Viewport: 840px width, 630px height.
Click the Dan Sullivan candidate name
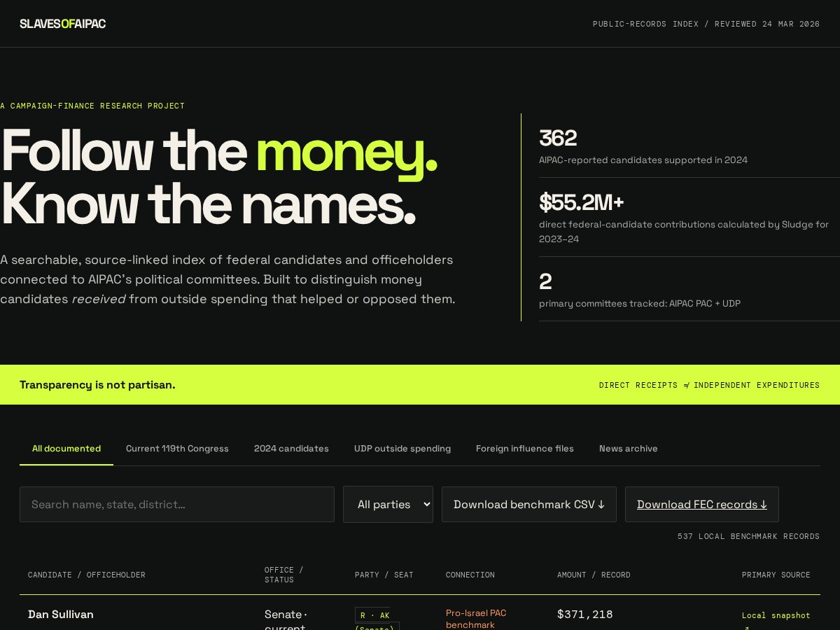pos(61,615)
